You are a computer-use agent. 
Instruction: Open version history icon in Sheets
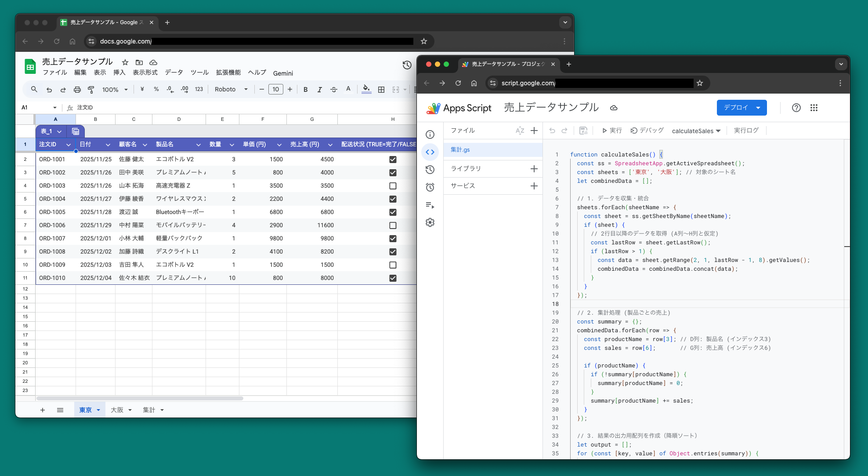click(x=407, y=65)
